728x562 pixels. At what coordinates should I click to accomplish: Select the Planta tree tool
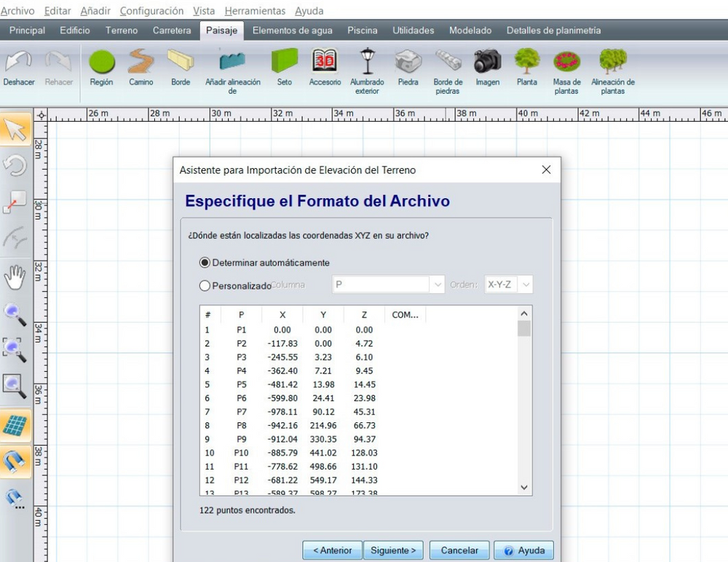[527, 67]
